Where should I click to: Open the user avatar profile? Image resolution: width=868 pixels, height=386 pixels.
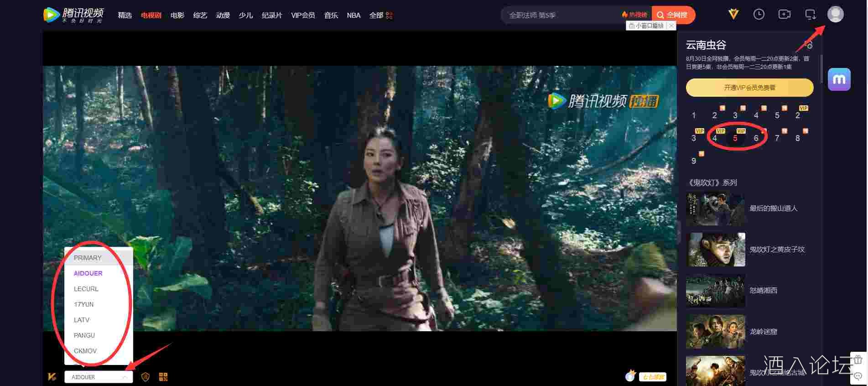(835, 14)
